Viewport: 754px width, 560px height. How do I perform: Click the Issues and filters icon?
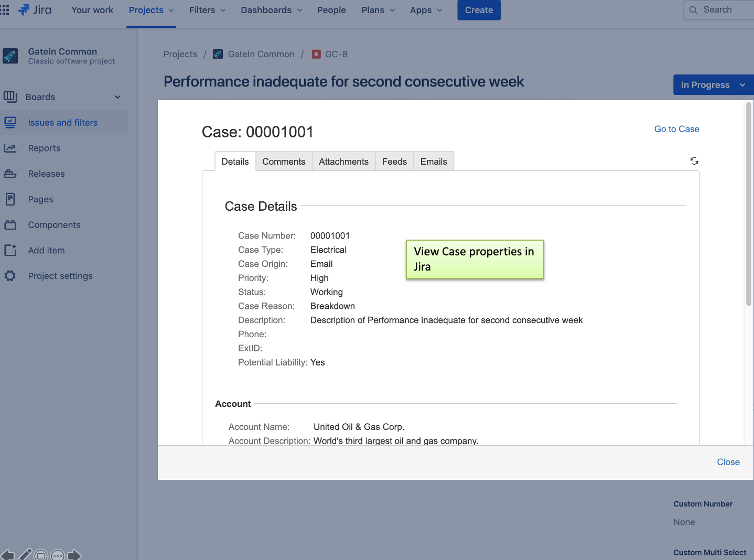[x=10, y=123]
